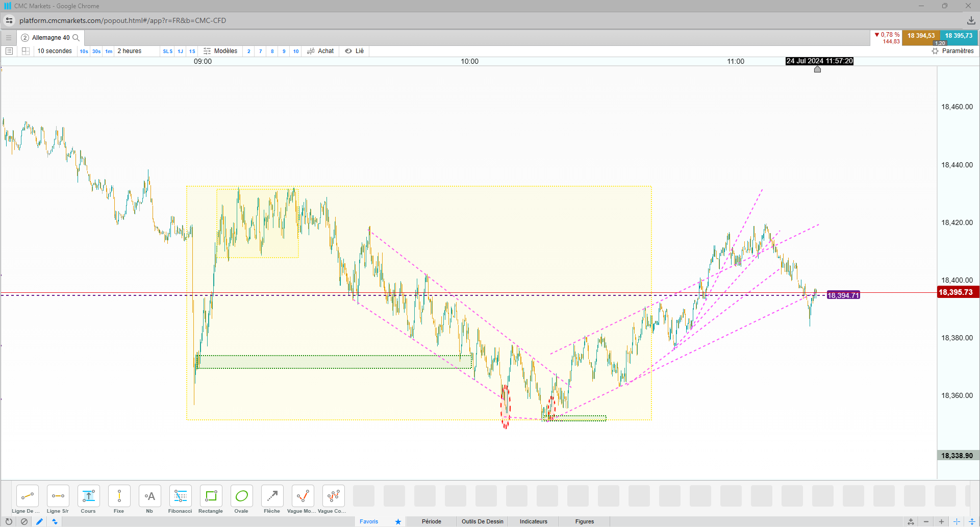The height and width of the screenshot is (527, 980).
Task: Open the 2 heures time range dropdown
Action: click(x=130, y=51)
